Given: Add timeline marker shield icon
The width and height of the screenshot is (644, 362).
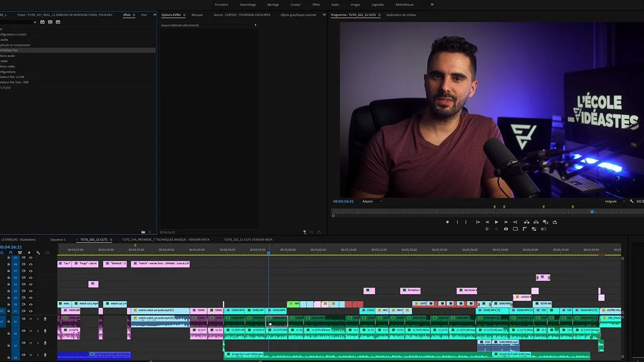Looking at the screenshot, I should click(x=29, y=252).
